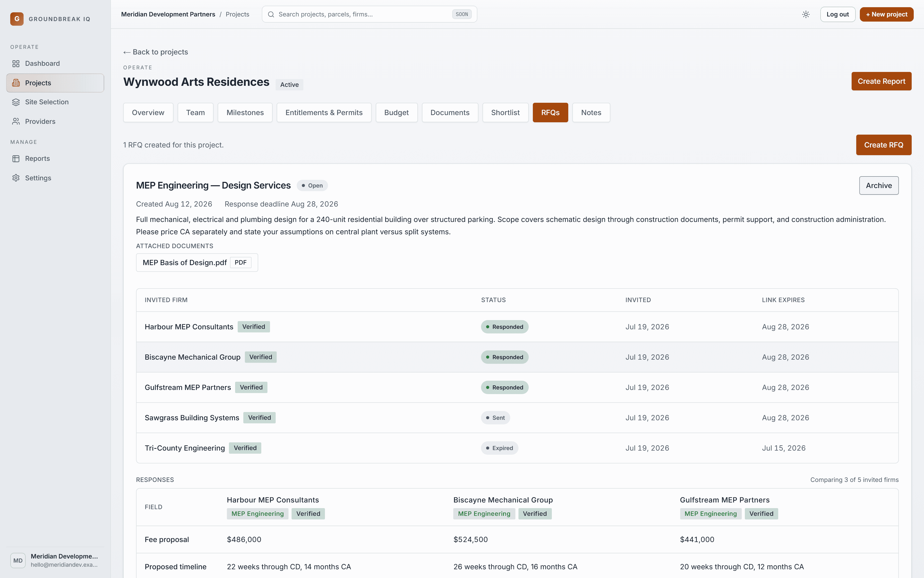Click the PDF file-type tag on attachment
The image size is (924, 578).
point(240,263)
